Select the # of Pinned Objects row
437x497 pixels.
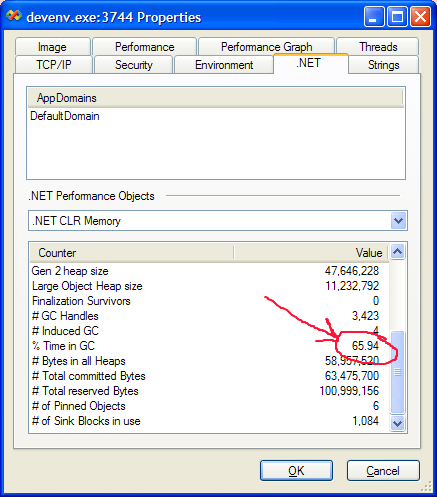(x=209, y=406)
